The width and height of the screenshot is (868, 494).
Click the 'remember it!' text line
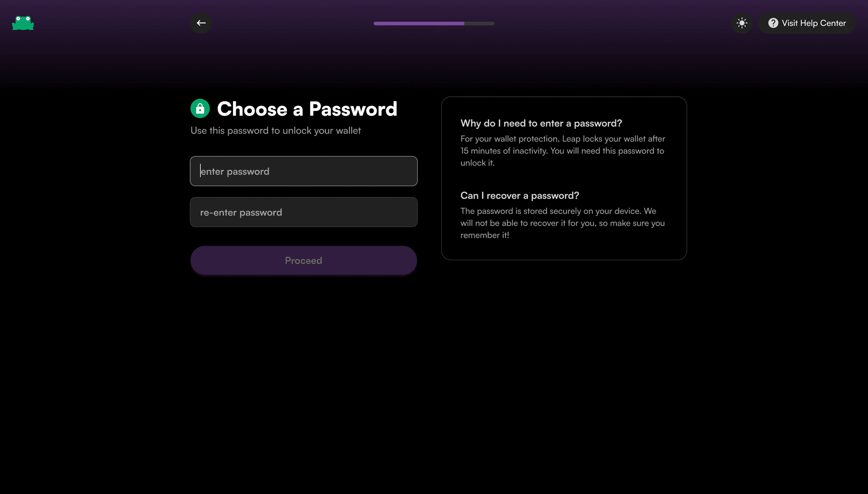click(x=484, y=235)
